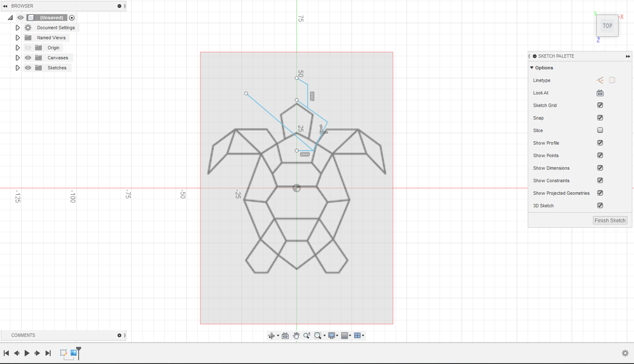Click the first Linetype icon in Sketch Palette

pos(600,80)
